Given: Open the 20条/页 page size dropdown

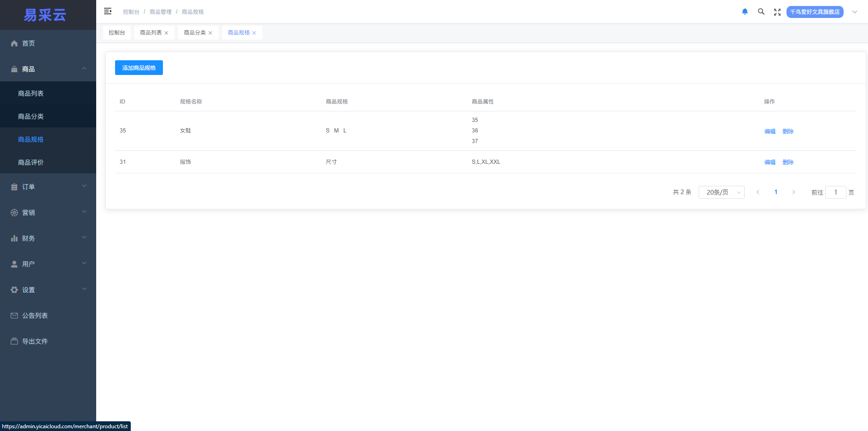Looking at the screenshot, I should 721,192.
